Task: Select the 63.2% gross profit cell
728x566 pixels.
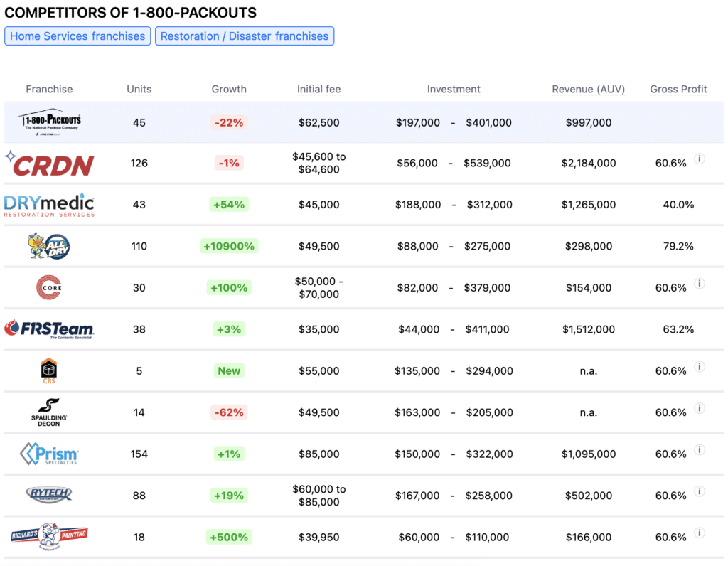Action: (x=678, y=329)
